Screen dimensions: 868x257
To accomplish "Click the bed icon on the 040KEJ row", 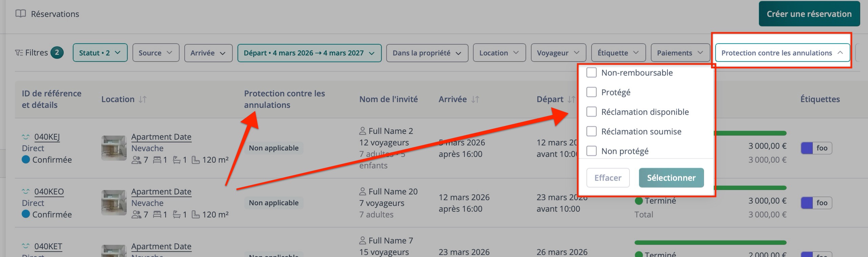I will click(x=158, y=159).
